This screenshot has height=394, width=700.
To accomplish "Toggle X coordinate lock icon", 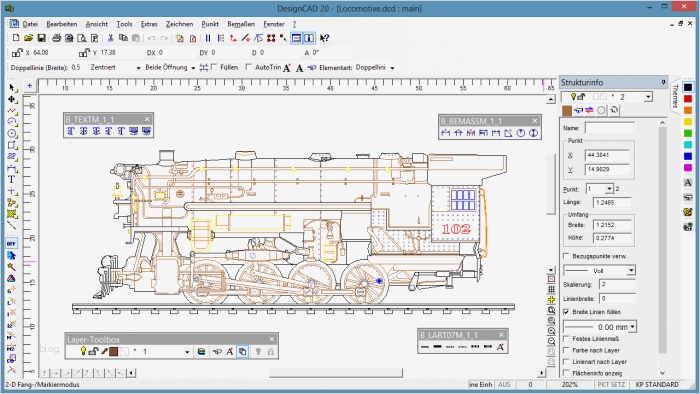I will (x=17, y=53).
